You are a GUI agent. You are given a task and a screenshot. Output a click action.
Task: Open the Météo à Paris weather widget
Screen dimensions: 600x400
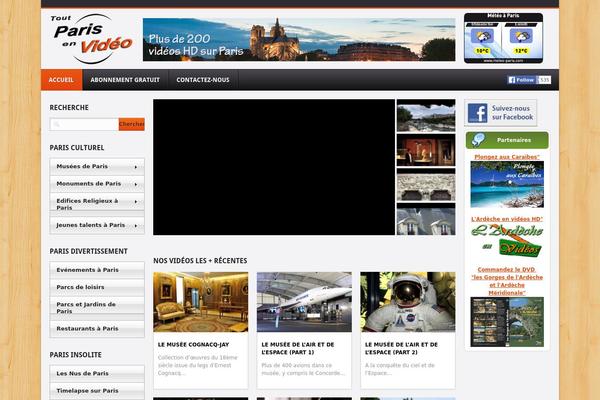click(x=503, y=38)
